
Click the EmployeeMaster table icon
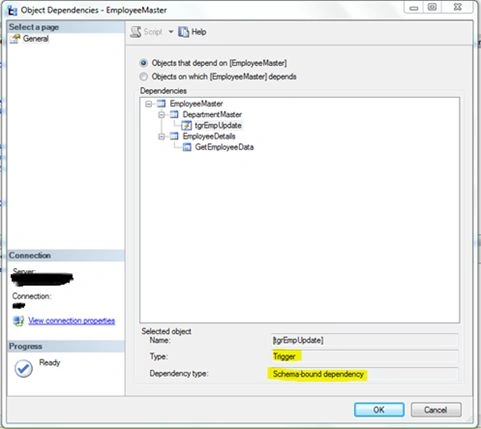click(161, 104)
